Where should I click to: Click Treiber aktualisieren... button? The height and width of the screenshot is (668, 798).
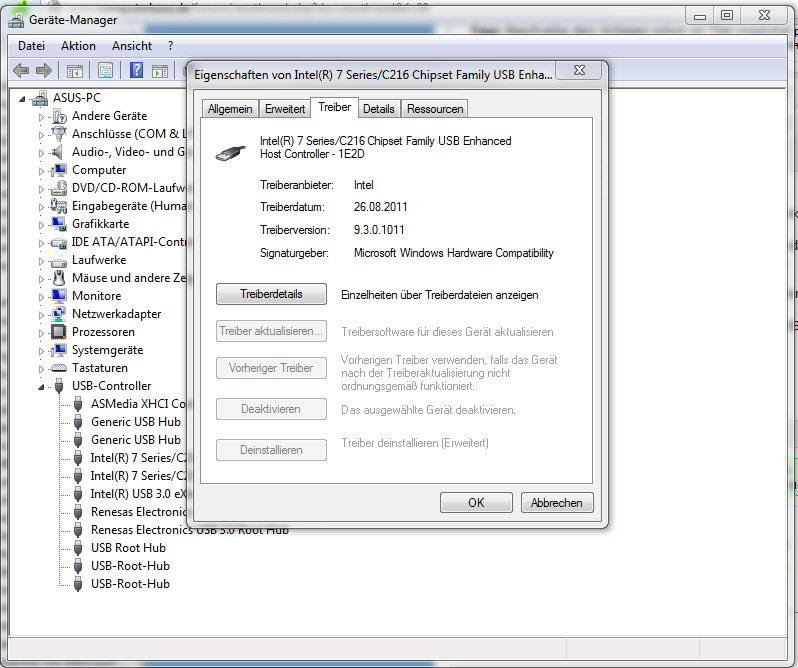[271, 331]
